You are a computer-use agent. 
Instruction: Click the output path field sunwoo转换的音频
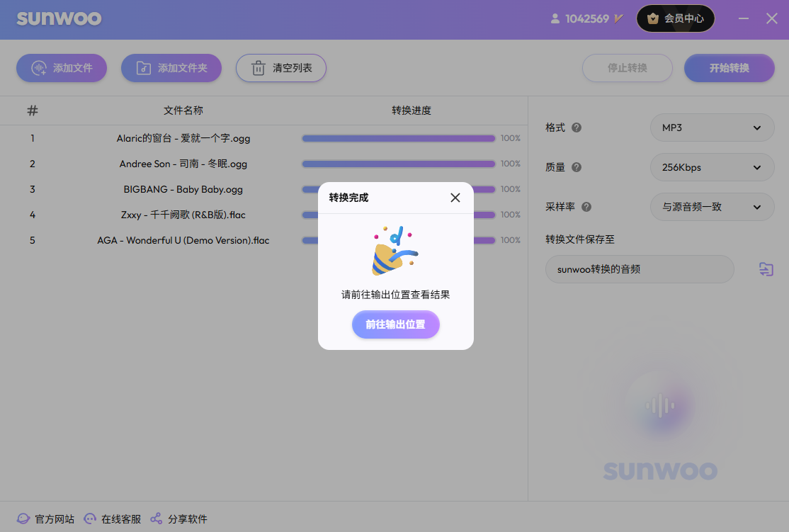click(x=640, y=269)
